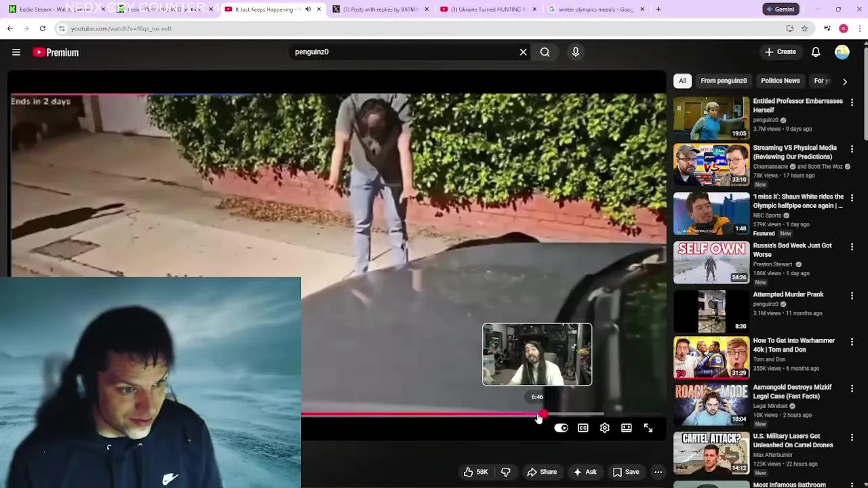The height and width of the screenshot is (488, 868).
Task: Share this video
Action: pos(542,472)
